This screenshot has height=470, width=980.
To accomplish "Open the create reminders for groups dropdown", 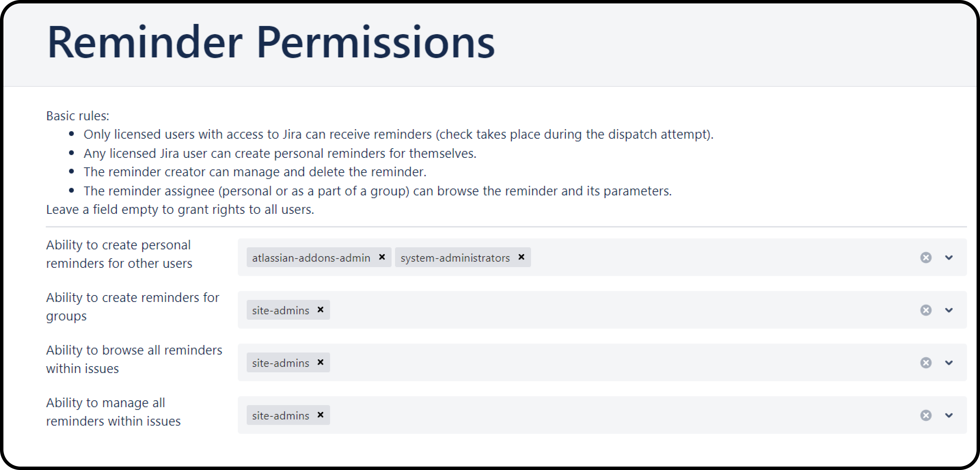I will pyautogui.click(x=949, y=310).
